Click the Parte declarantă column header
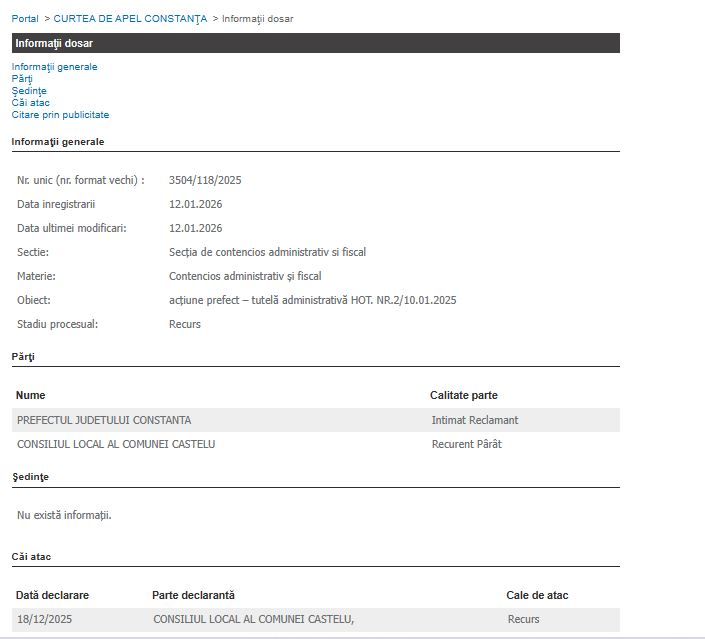This screenshot has height=639, width=705. [194, 595]
